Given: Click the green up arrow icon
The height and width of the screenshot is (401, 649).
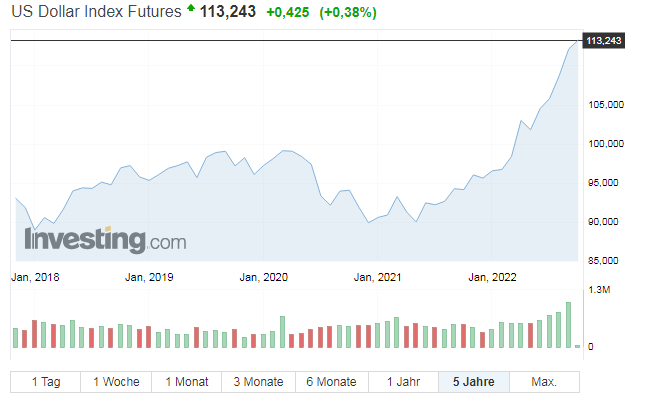Looking at the screenshot, I should 191,9.
